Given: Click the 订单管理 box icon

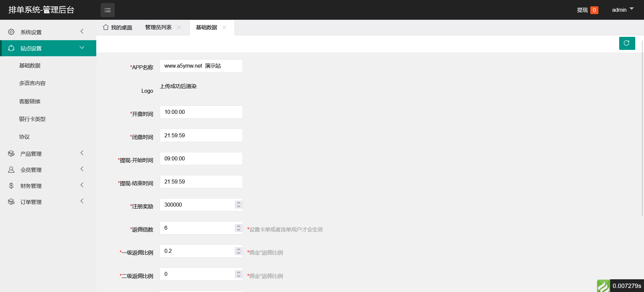Looking at the screenshot, I should click(x=11, y=202).
